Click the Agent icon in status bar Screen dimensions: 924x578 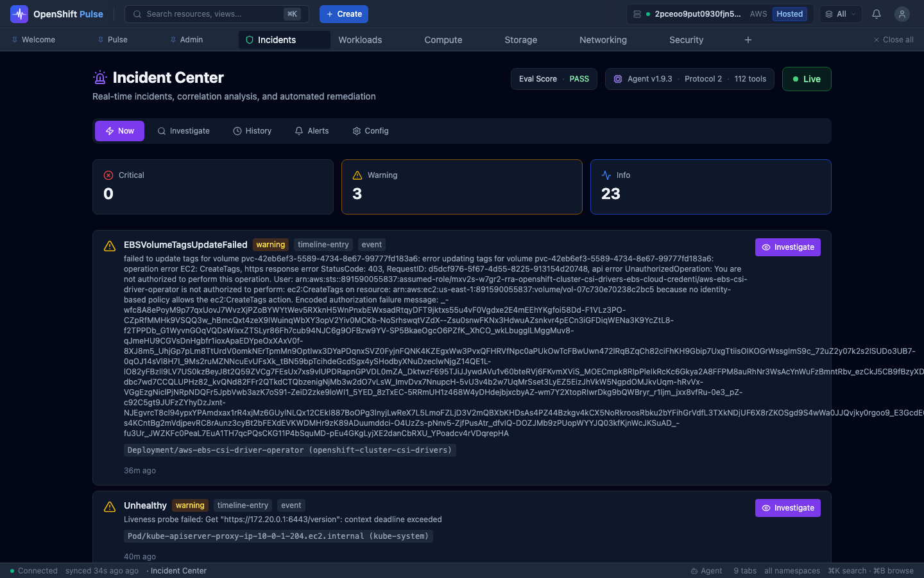(694, 571)
